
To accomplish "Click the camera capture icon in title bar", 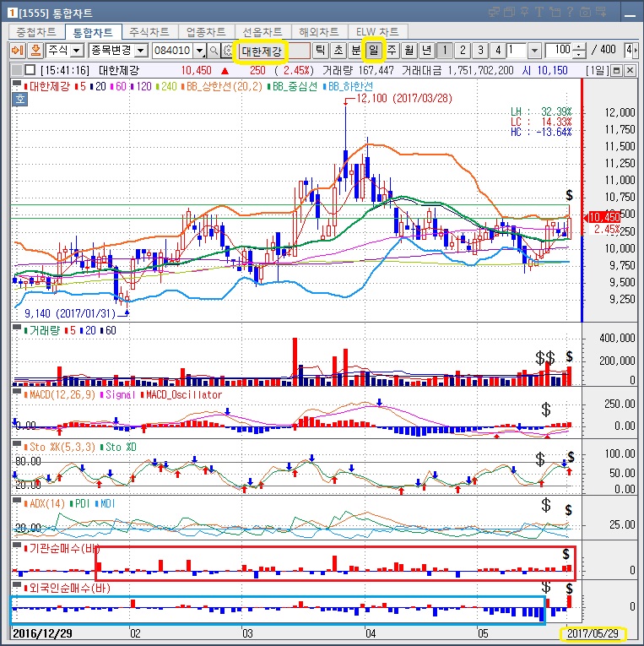I will click(x=585, y=12).
